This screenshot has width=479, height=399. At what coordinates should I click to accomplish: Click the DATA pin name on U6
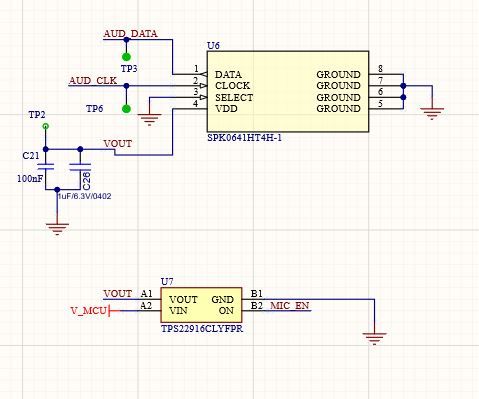pos(228,75)
